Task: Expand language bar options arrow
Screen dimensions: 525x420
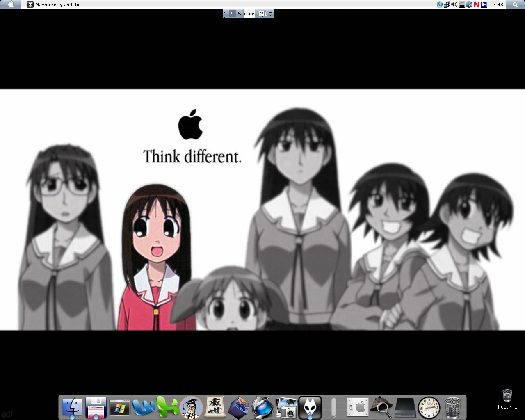Action: point(270,14)
